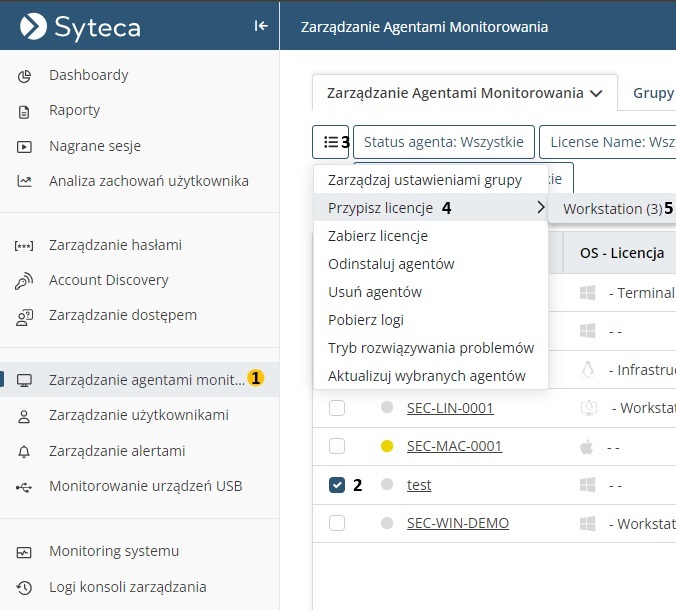Uncheck the checkbox next to test
Image resolution: width=676 pixels, height=615 pixels.
[x=337, y=485]
